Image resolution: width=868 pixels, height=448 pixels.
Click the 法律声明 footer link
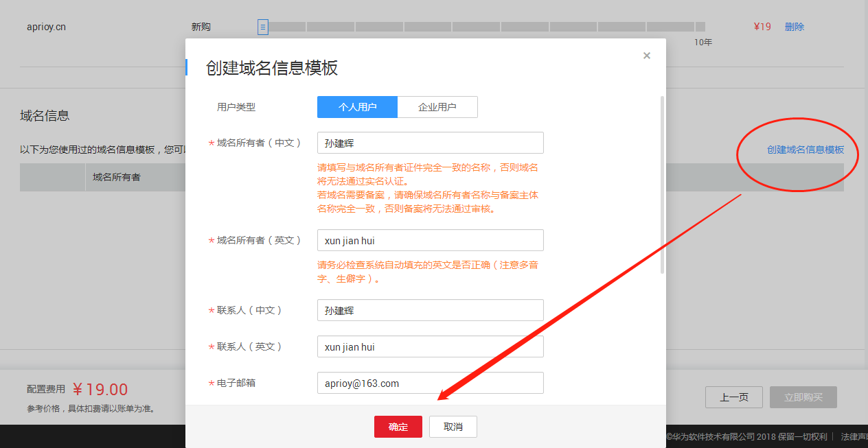pos(854,436)
